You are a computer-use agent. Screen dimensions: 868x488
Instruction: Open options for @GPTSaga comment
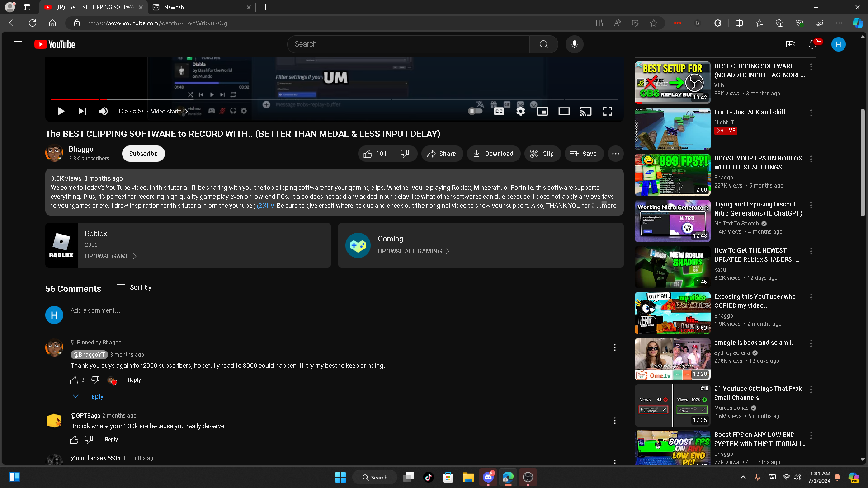point(614,421)
